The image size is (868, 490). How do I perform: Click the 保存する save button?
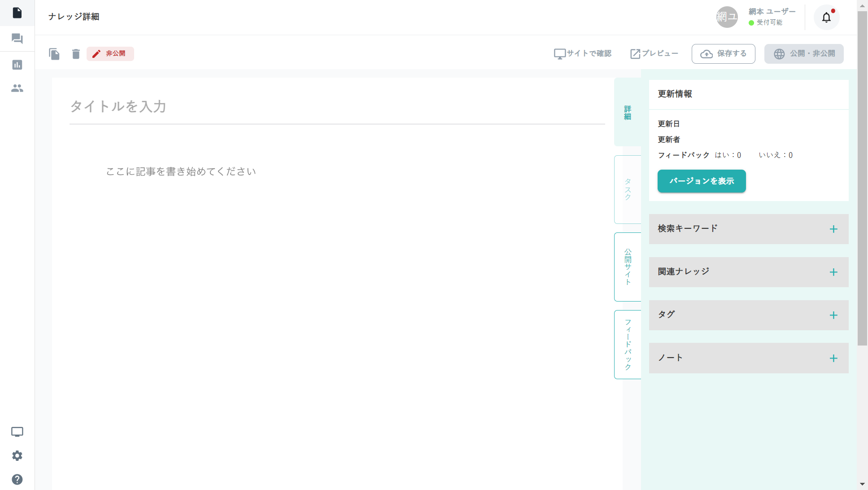pyautogui.click(x=723, y=54)
